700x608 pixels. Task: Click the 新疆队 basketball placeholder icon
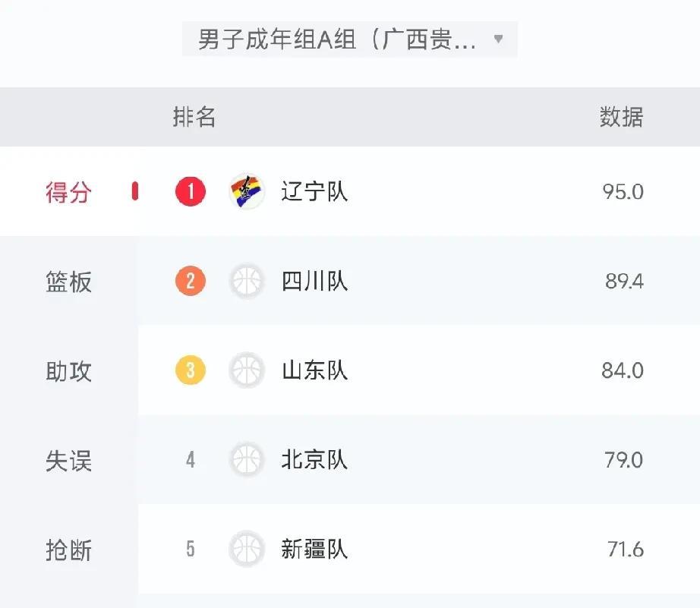pyautogui.click(x=247, y=549)
